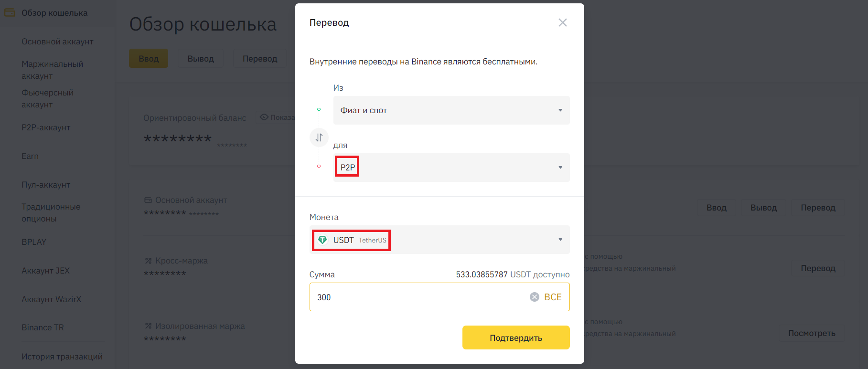This screenshot has height=369, width=868.
Task: Click the clear amount circle-X icon
Action: (534, 297)
